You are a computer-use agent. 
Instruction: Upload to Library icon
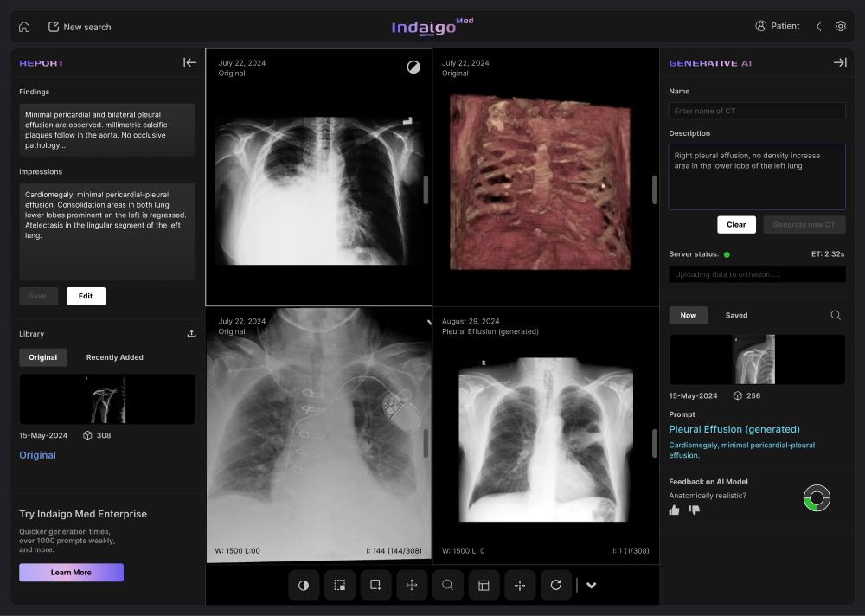coord(191,334)
